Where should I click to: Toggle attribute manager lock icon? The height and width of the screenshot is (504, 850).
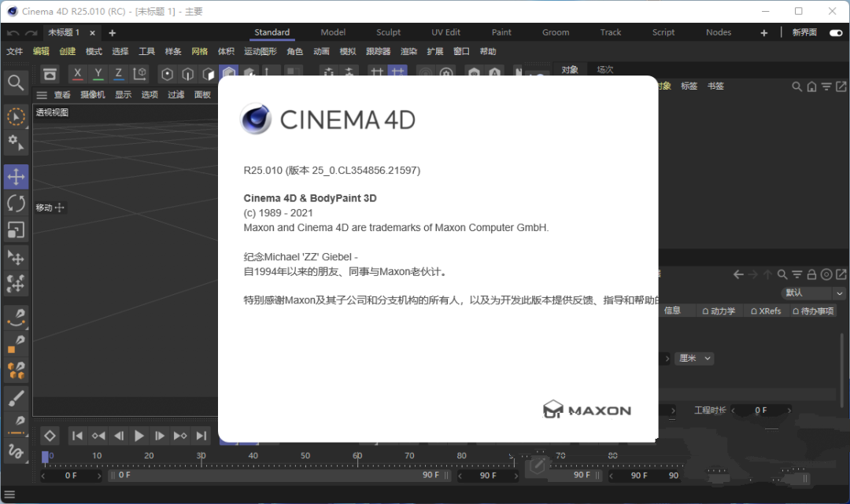[x=811, y=274]
